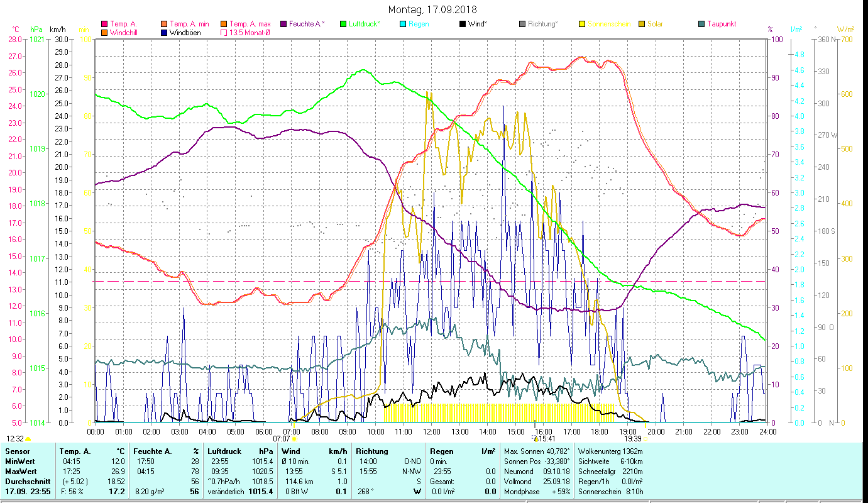Click the '13.5 Monat-Ø' legend label
Image resolution: width=868 pixels, height=503 pixels.
(x=250, y=33)
